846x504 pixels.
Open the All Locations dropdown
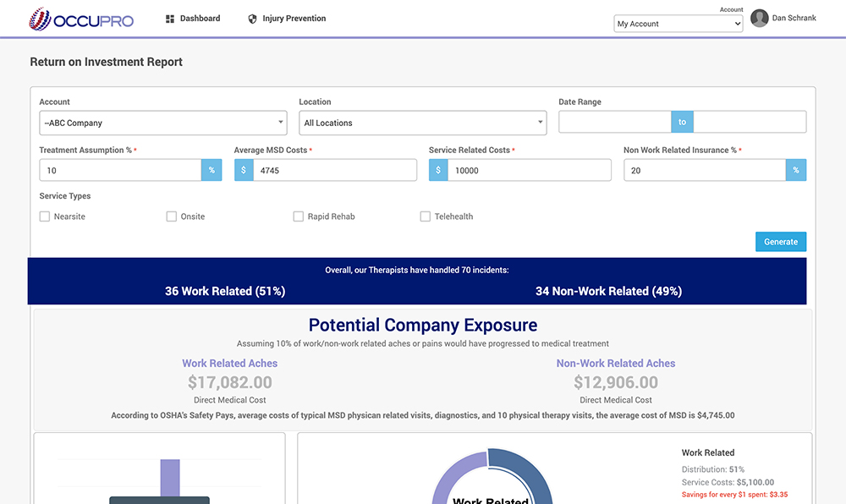[422, 123]
